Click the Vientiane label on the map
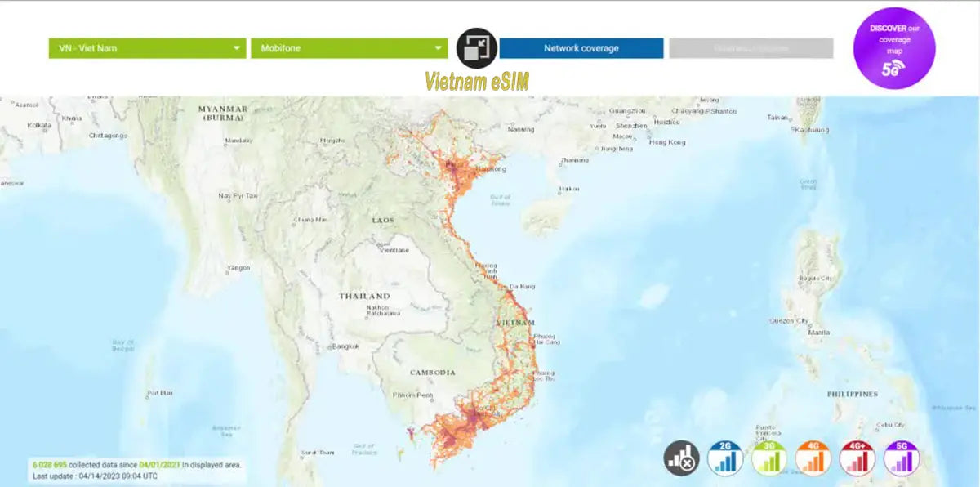980x487 pixels. coord(394,250)
